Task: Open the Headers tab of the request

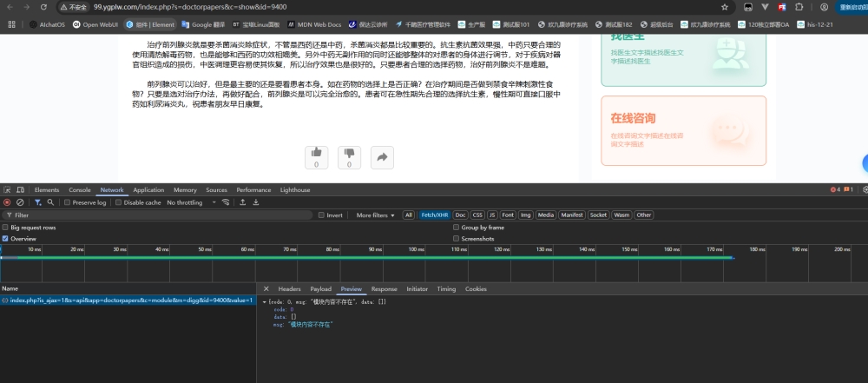Action: pos(289,289)
